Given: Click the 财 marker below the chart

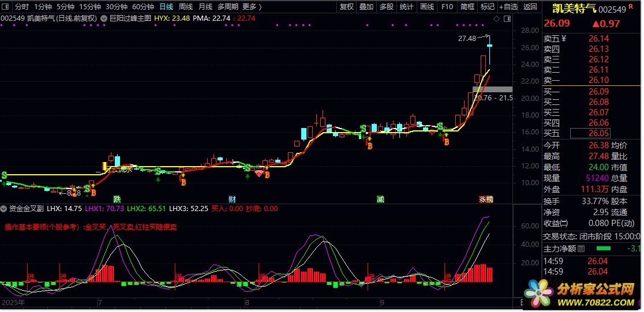Looking at the screenshot, I should [x=233, y=200].
